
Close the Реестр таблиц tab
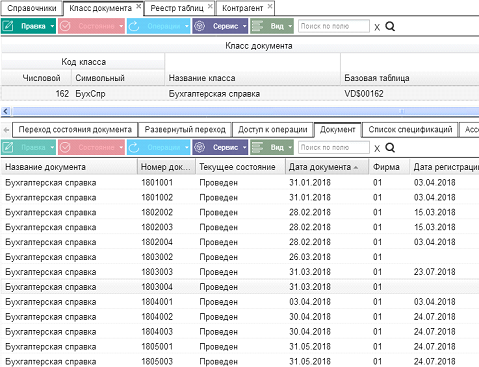tap(210, 6)
